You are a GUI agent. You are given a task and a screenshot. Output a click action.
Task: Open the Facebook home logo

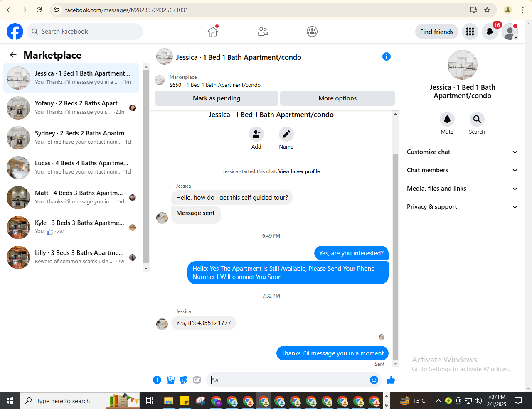tap(15, 32)
